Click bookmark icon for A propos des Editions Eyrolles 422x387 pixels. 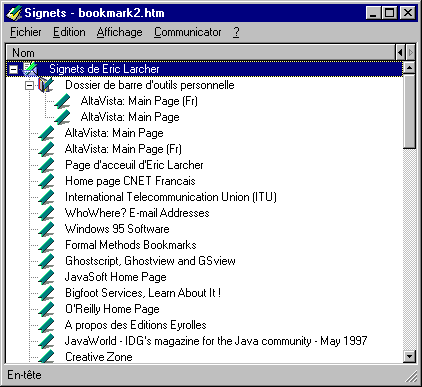click(46, 325)
